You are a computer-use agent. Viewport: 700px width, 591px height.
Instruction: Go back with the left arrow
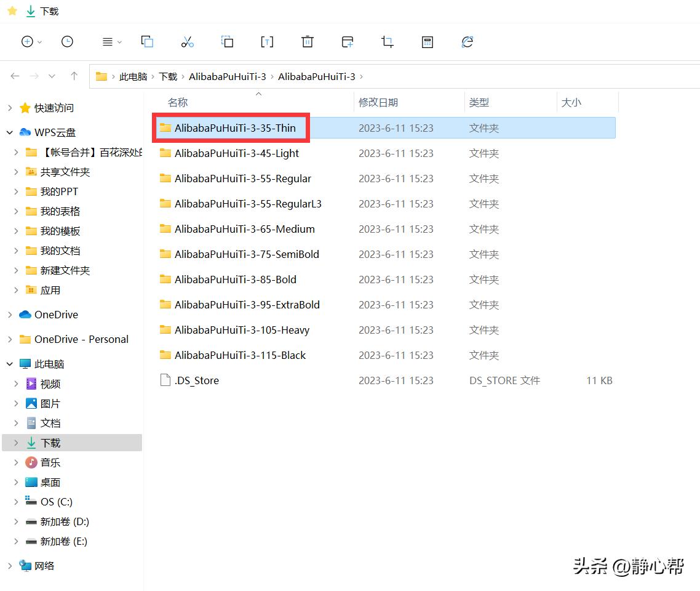tap(15, 76)
